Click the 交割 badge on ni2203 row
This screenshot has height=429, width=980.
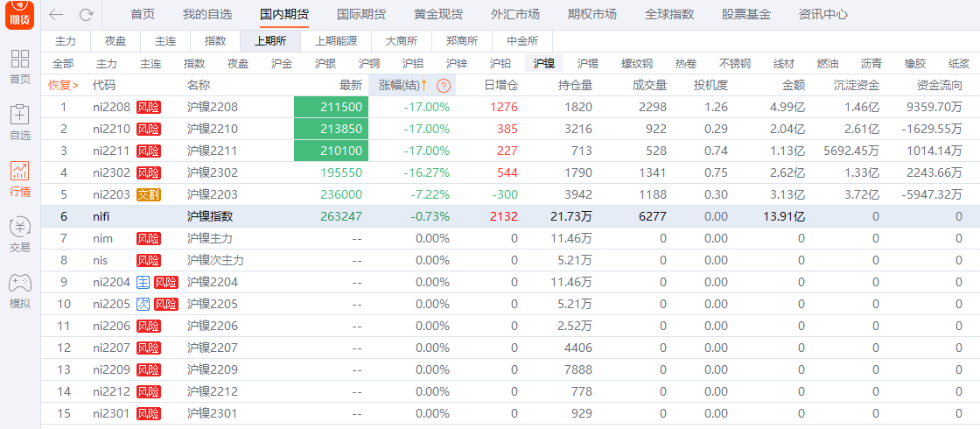click(x=148, y=194)
